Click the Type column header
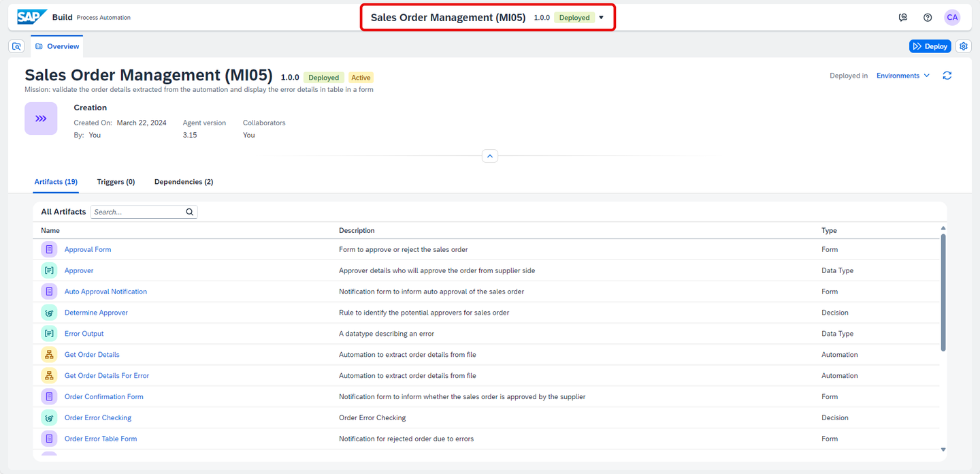This screenshot has height=474, width=980. (x=829, y=230)
